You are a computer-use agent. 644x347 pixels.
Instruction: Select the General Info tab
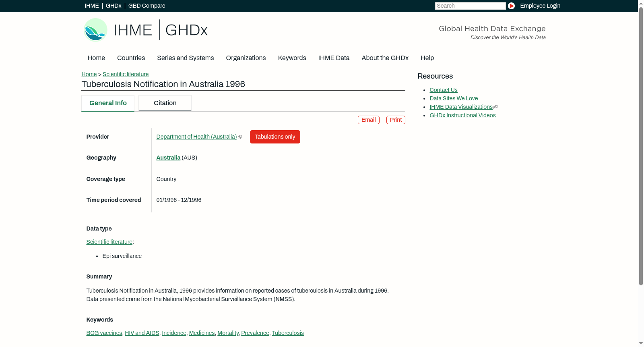[x=108, y=103]
